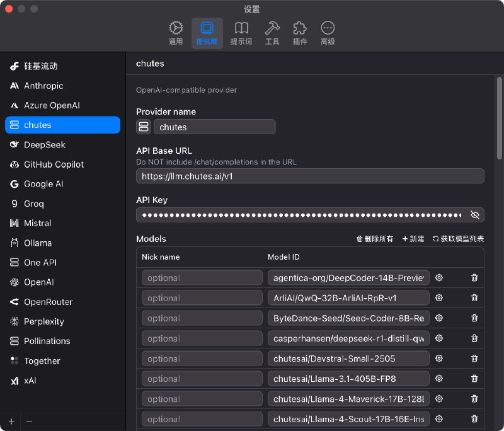Delete the casperhansen deepseek-r1-distill row
This screenshot has height=431, width=504.
click(474, 338)
